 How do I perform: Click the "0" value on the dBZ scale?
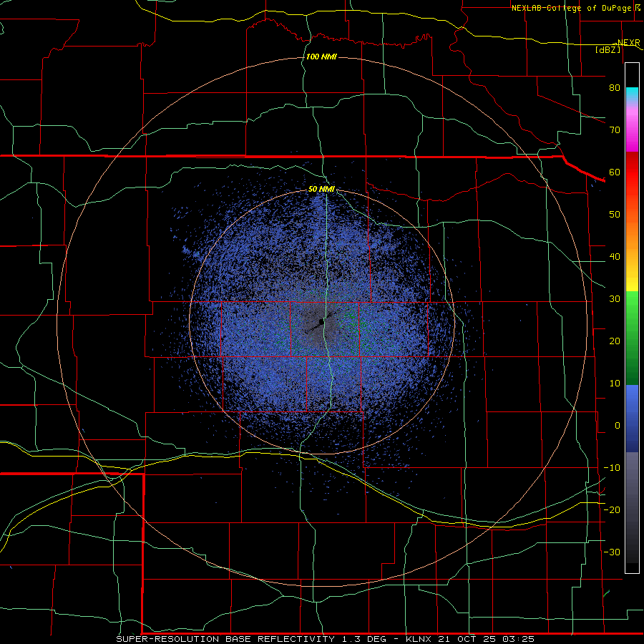618,426
